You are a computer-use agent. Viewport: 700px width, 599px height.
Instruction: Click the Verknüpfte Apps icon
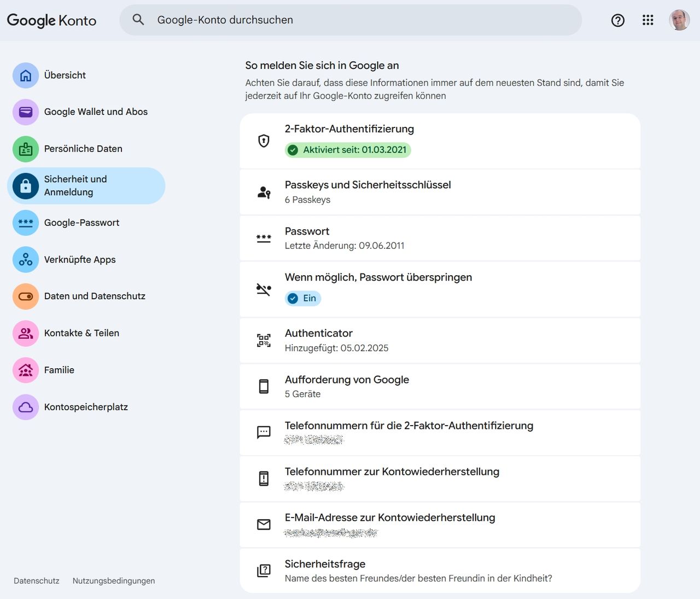(x=26, y=260)
